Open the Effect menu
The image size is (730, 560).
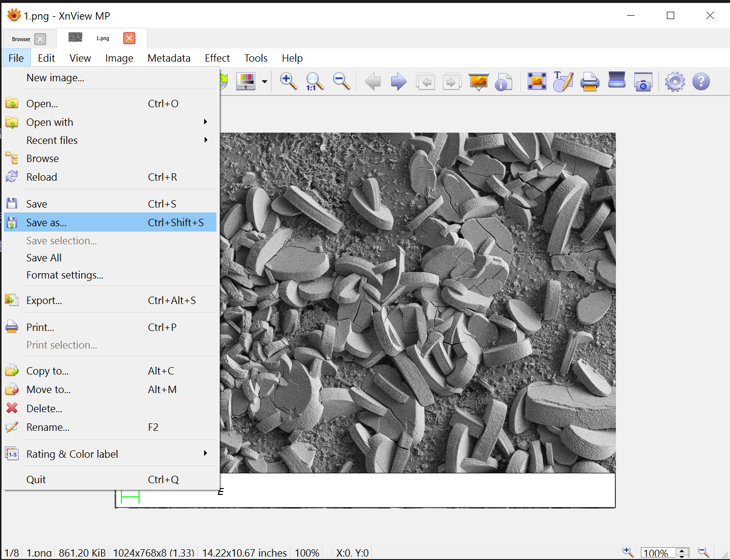click(217, 58)
